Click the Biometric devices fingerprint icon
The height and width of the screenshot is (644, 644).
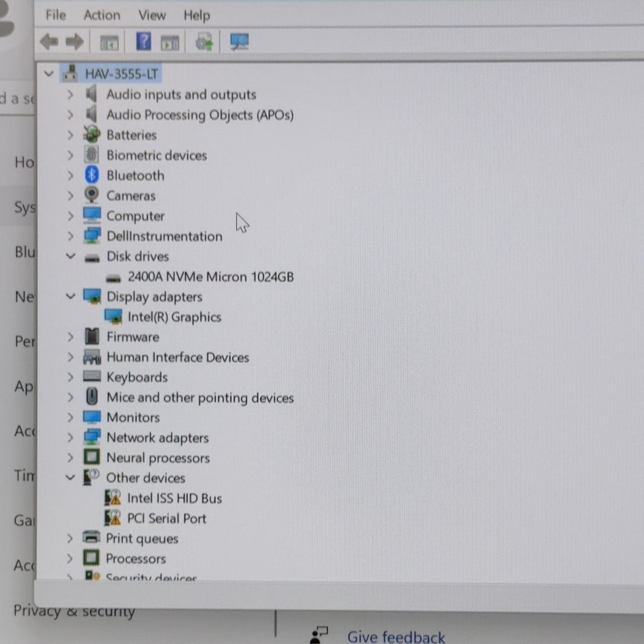click(92, 155)
